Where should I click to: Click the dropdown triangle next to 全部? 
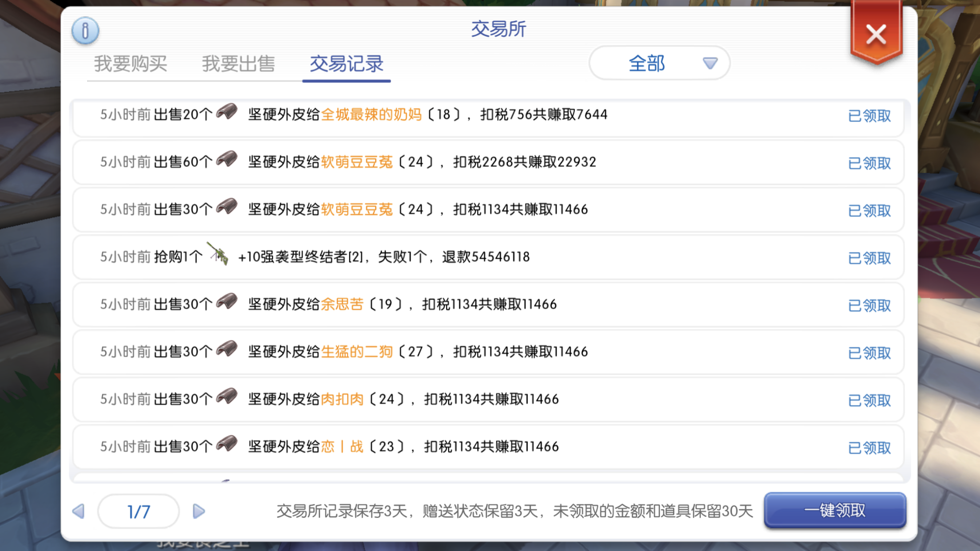710,63
